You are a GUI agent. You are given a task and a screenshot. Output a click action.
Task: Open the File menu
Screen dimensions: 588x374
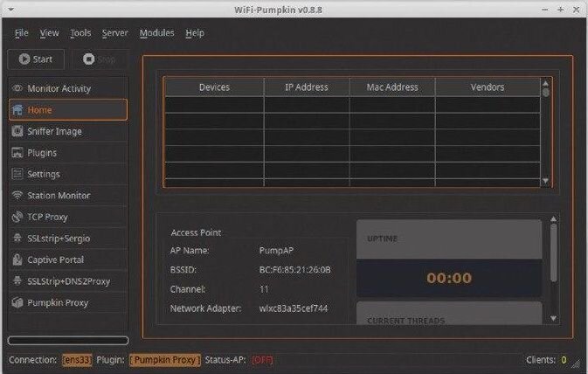click(x=21, y=33)
